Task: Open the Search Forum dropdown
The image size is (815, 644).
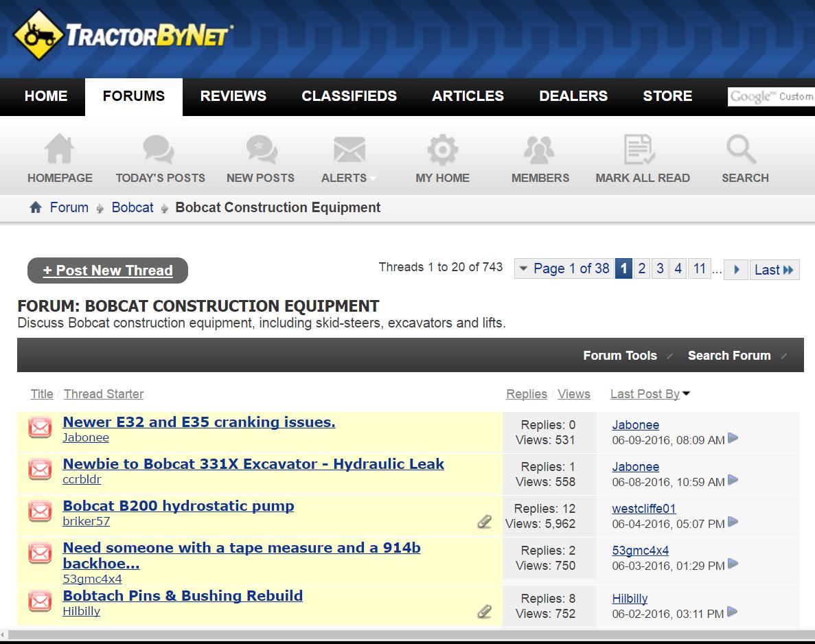Action: coord(735,356)
